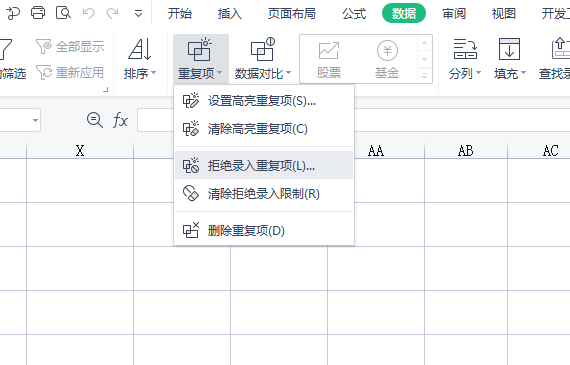The height and width of the screenshot is (365, 570).
Task: Click the fx insert function icon
Action: click(x=120, y=120)
